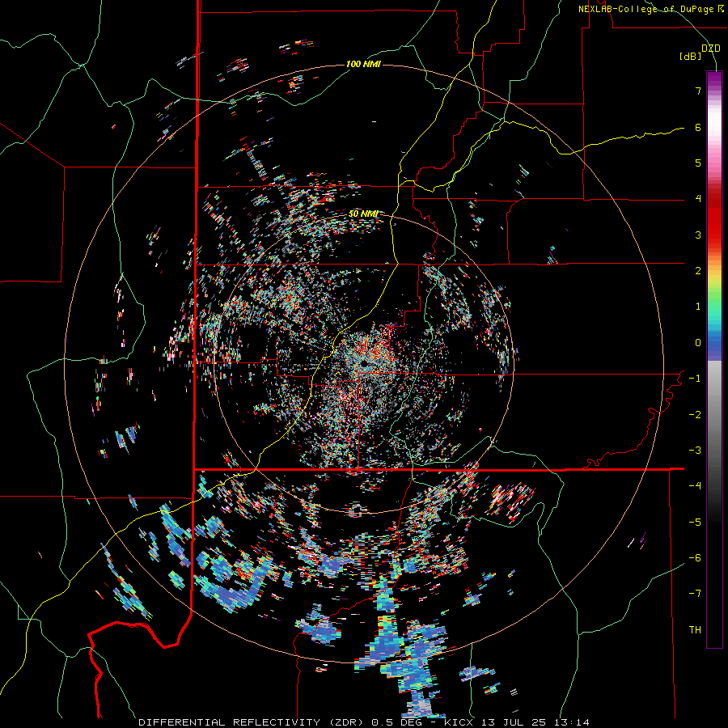Image resolution: width=728 pixels, height=728 pixels.
Task: Select the 50 NMI range ring label
Action: pos(363,214)
